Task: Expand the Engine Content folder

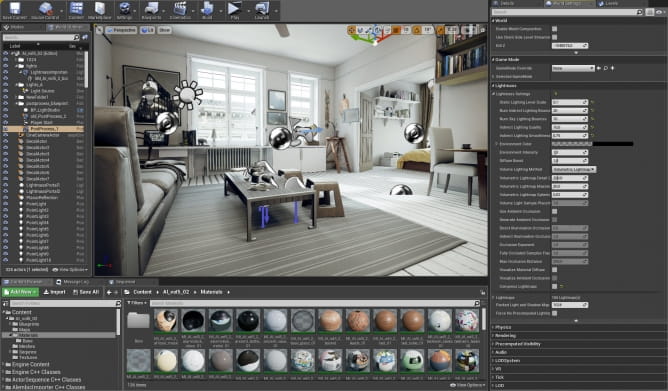Action: pos(3,365)
